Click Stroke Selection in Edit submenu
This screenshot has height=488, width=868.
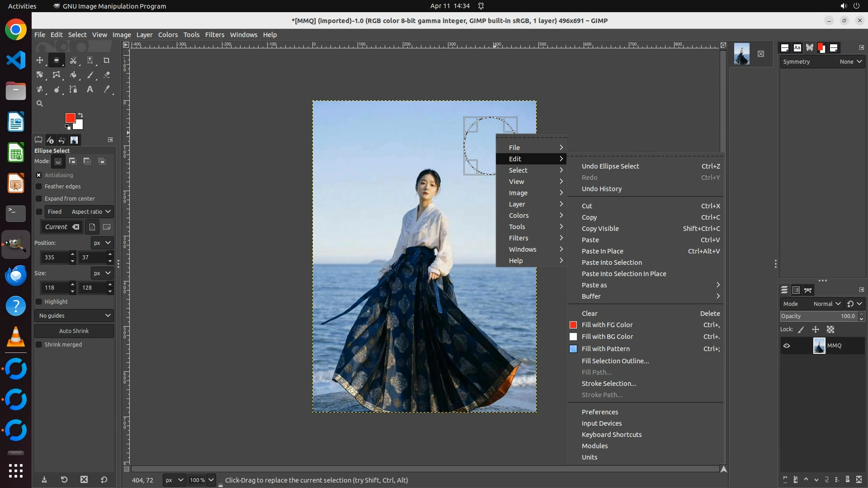click(x=609, y=384)
